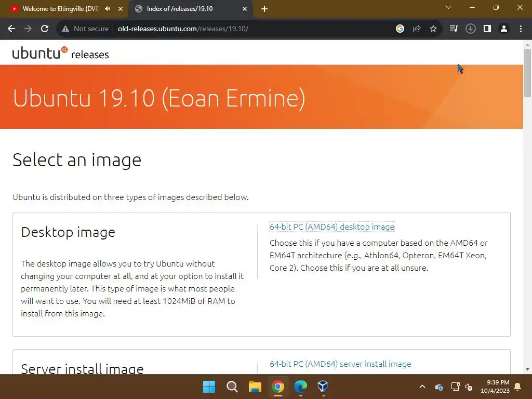
Task: Open File Explorer from the taskbar
Action: (x=255, y=387)
